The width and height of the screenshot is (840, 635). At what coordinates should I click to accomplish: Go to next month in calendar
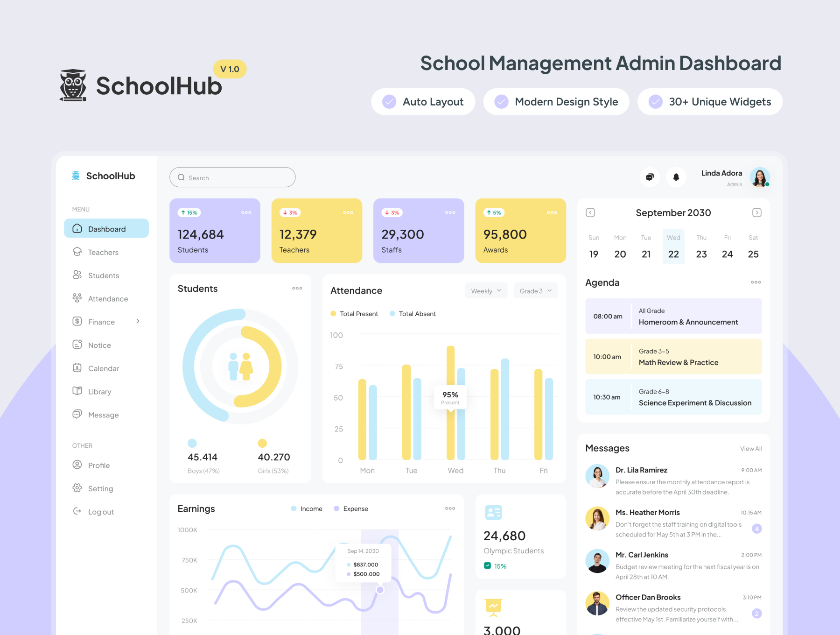pos(757,212)
